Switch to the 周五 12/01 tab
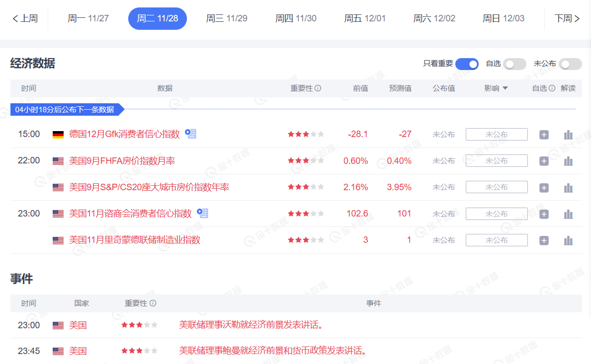The width and height of the screenshot is (591, 364). coord(365,18)
